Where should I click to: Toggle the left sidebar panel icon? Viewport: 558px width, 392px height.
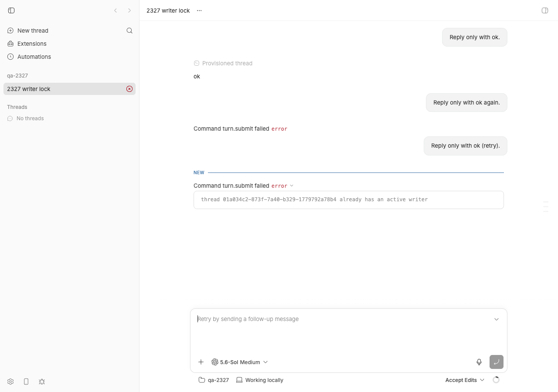tap(11, 10)
